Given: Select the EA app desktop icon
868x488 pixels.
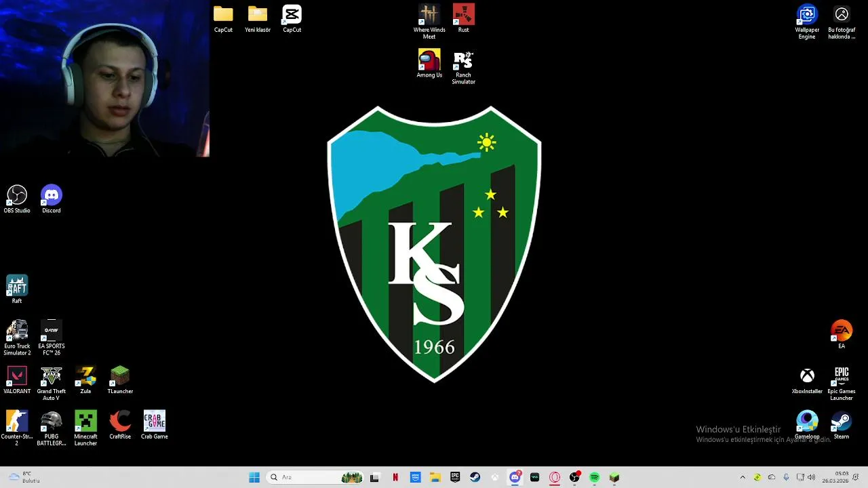Looking at the screenshot, I should click(842, 335).
